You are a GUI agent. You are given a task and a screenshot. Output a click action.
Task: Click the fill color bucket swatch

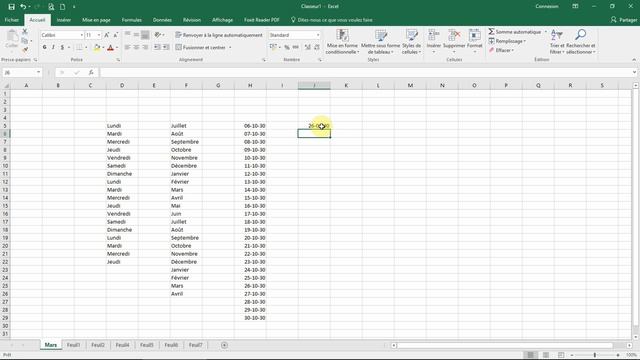click(97, 48)
